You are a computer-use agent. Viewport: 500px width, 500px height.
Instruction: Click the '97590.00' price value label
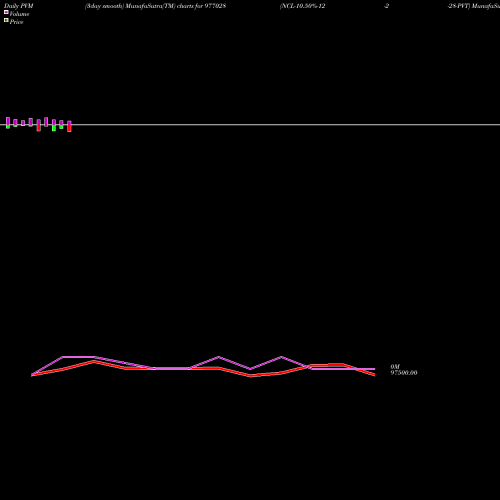[404, 373]
